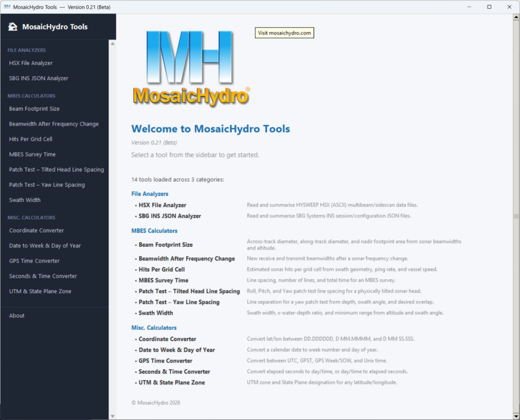Viewport: 520px width, 420px height.
Task: Click Patch Test – Yaw Line Spacing in welcome list
Action: click(x=179, y=302)
